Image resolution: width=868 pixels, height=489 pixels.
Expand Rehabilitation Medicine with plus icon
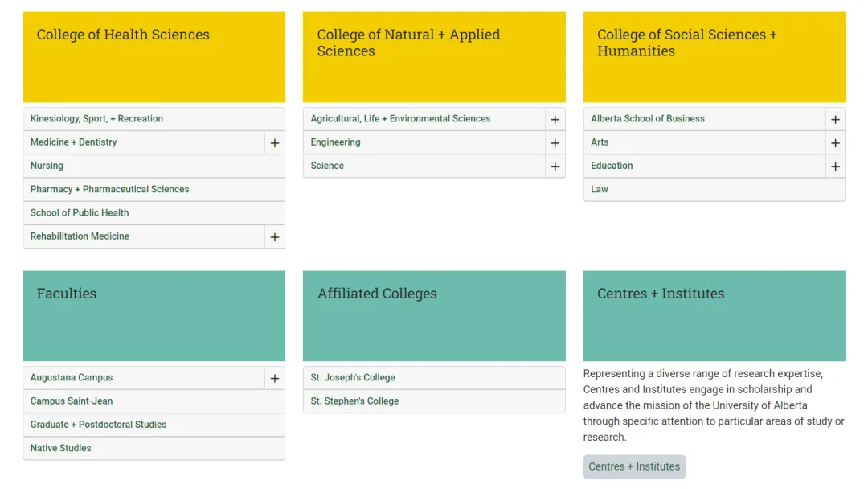[274, 237]
